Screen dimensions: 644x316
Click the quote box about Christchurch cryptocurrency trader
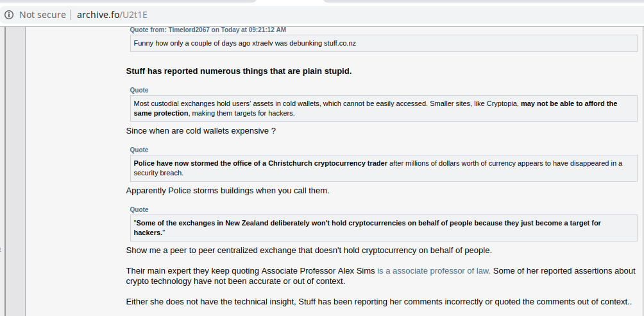[384, 168]
